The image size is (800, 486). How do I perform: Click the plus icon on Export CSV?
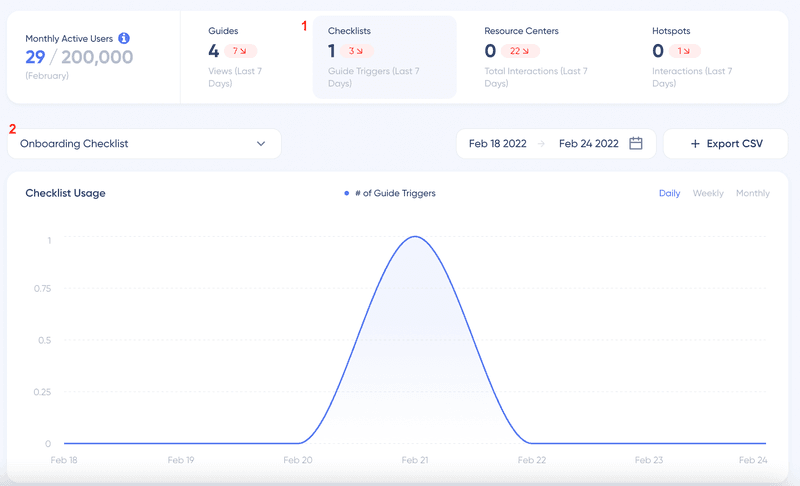coord(695,144)
